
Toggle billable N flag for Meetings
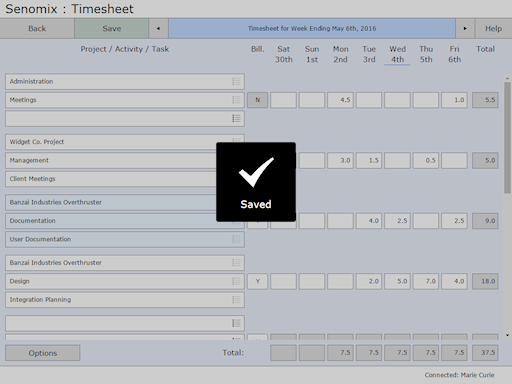click(257, 100)
